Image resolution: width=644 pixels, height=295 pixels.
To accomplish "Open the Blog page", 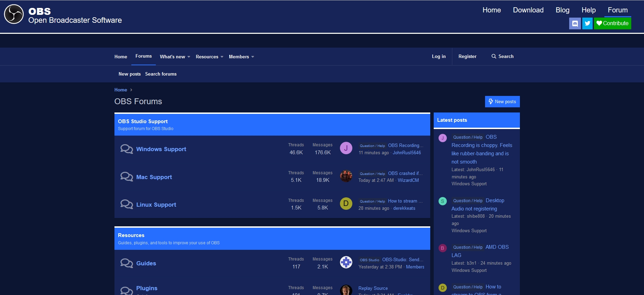I will pyautogui.click(x=563, y=10).
